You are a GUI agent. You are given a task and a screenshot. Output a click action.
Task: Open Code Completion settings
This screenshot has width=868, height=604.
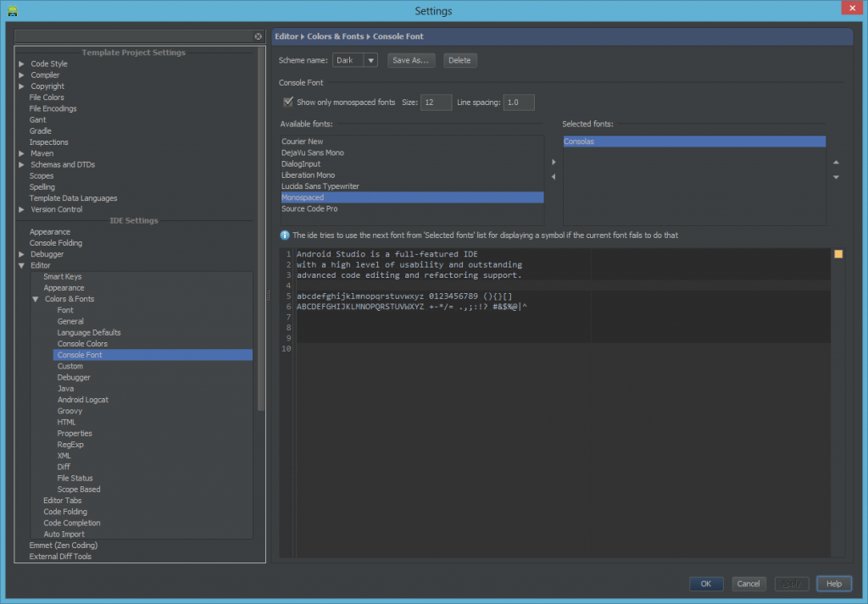72,523
